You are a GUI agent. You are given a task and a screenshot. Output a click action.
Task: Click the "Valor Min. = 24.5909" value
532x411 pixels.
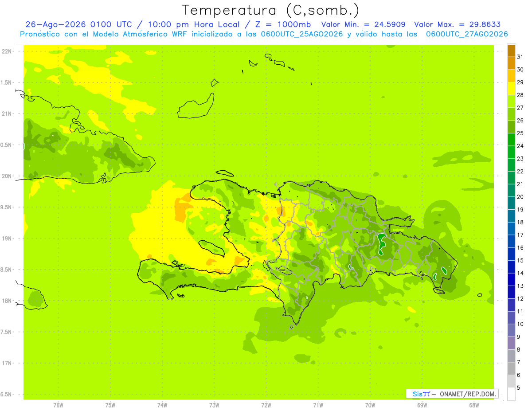point(363,24)
